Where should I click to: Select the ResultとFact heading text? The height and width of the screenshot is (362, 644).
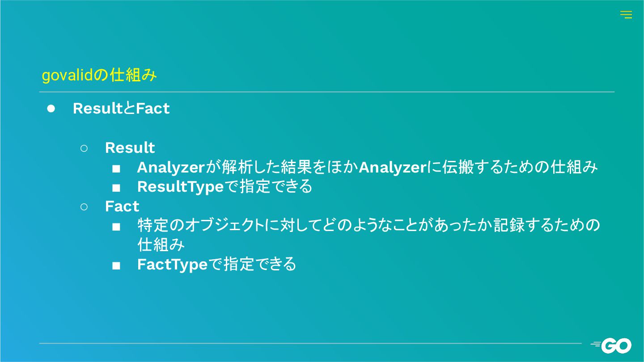pyautogui.click(x=121, y=109)
